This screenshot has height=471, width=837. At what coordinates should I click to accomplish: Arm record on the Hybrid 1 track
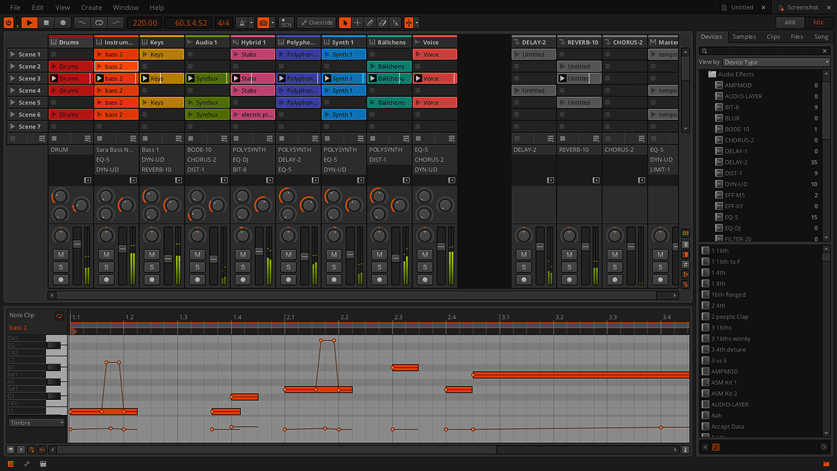(x=243, y=279)
